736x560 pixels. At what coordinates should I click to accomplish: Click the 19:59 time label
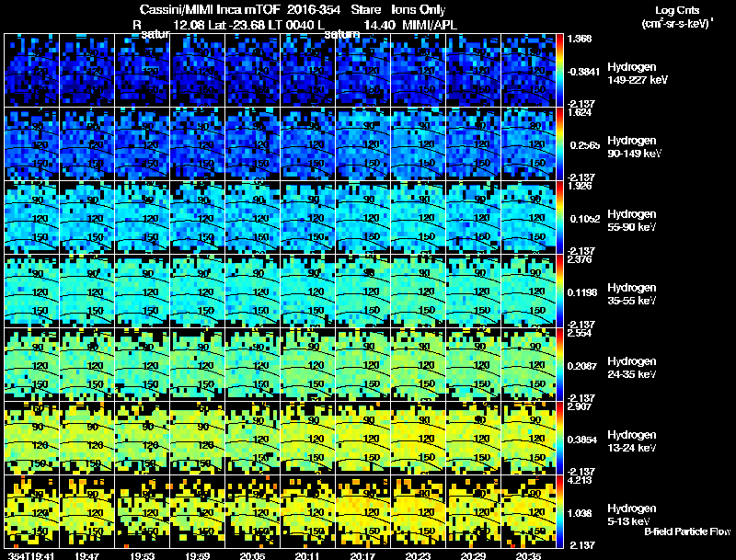tap(197, 555)
